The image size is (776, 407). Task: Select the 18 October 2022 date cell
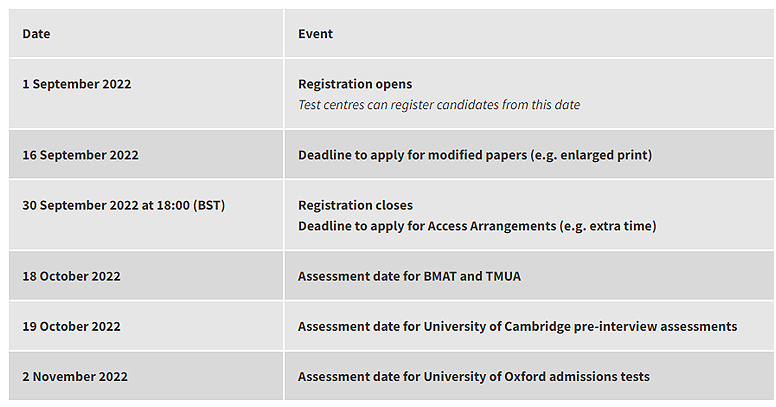(71, 276)
